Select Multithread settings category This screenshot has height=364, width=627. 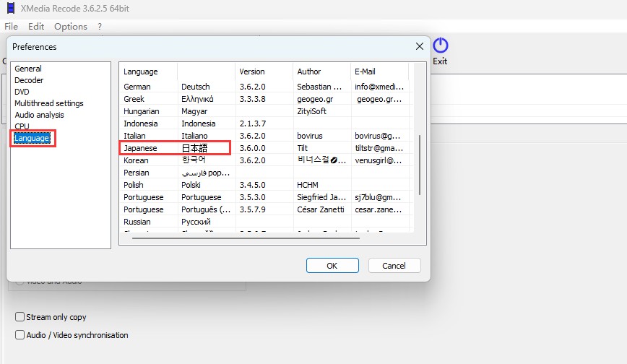pyautogui.click(x=49, y=103)
